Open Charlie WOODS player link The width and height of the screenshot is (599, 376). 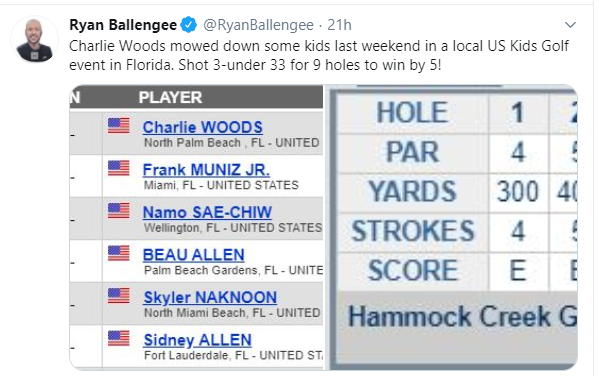[x=202, y=127]
